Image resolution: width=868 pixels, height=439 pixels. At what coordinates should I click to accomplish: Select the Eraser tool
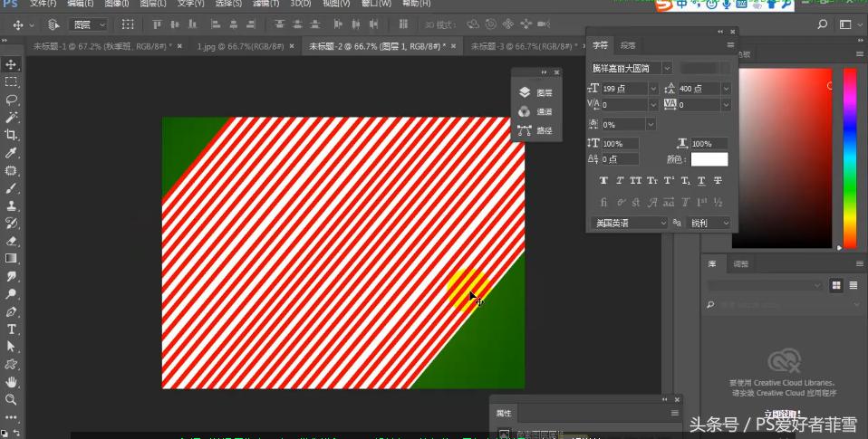(x=11, y=241)
